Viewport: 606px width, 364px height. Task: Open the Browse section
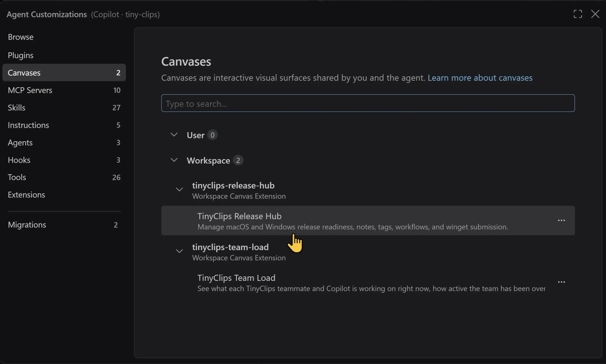(64, 37)
